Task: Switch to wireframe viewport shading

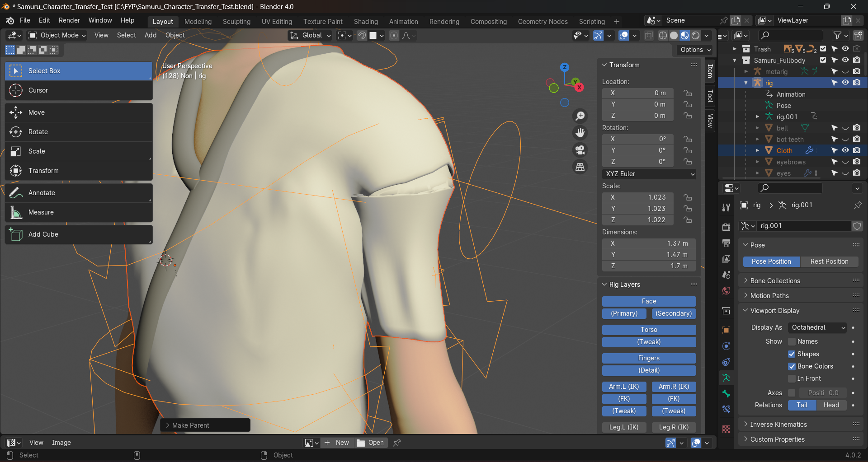Action: [x=663, y=35]
